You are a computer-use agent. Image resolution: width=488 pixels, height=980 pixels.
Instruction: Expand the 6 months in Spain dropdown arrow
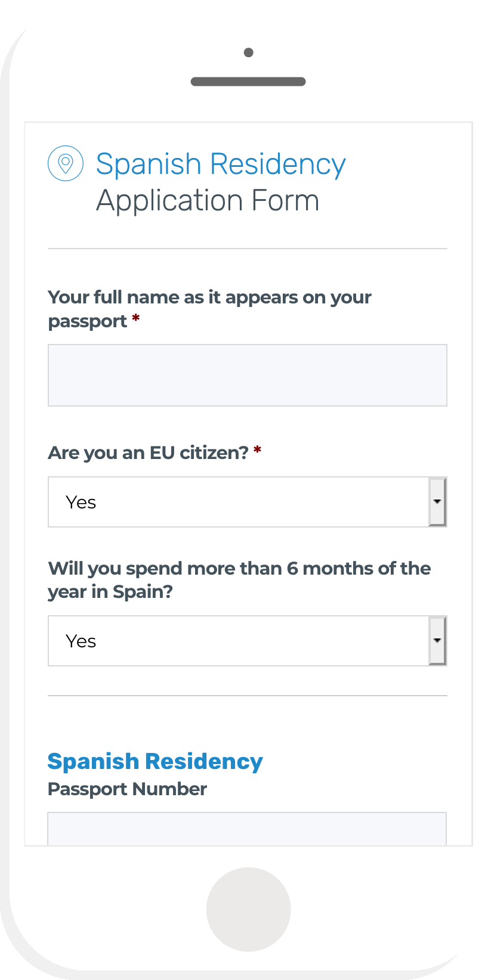[437, 641]
